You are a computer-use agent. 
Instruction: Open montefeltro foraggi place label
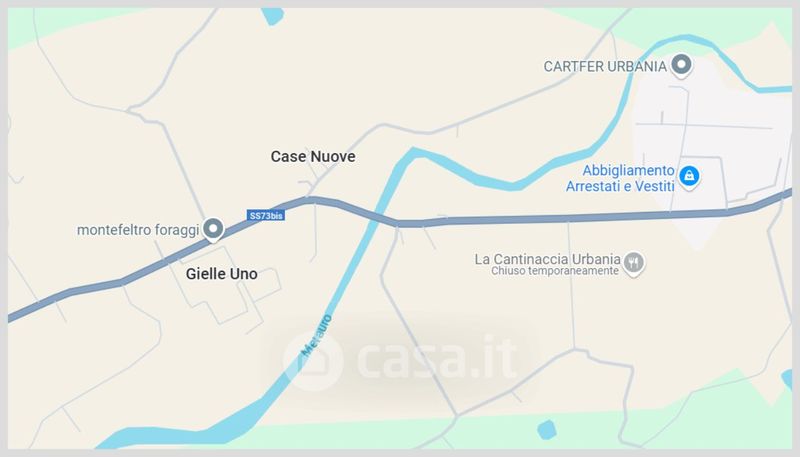click(x=138, y=230)
